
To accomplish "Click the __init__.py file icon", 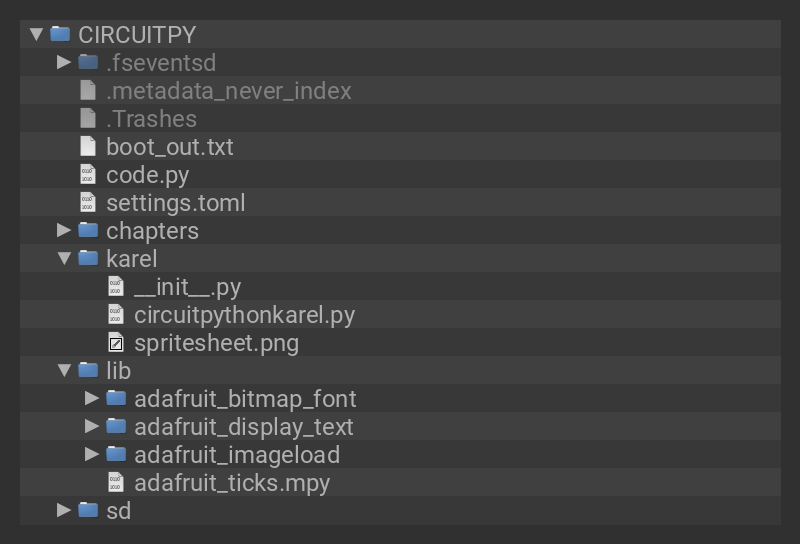I will (116, 287).
